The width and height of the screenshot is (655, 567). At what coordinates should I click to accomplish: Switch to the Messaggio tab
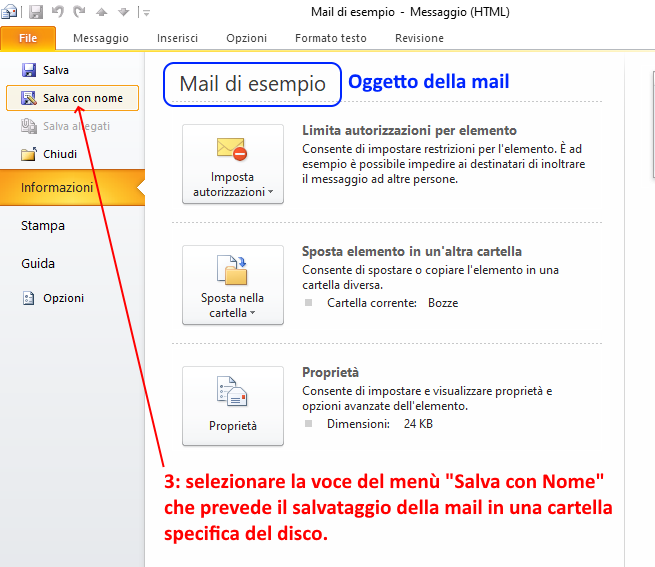(x=101, y=38)
